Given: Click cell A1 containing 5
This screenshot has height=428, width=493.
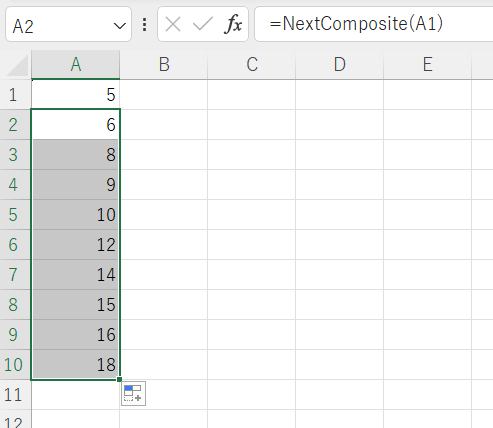Looking at the screenshot, I should 76,95.
